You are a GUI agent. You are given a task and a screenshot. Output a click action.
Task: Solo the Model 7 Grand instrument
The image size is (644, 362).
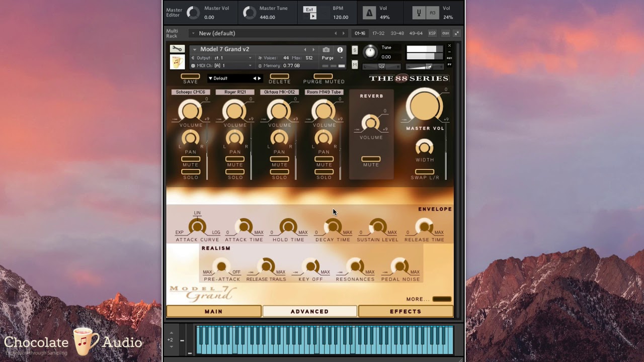coord(355,50)
